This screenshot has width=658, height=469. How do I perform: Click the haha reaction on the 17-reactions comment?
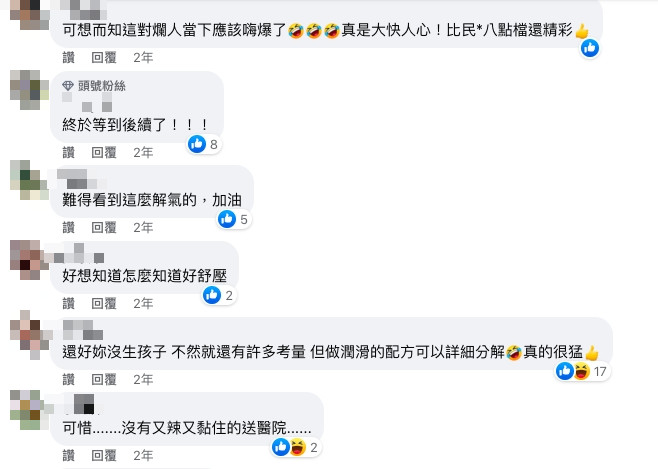coord(582,371)
